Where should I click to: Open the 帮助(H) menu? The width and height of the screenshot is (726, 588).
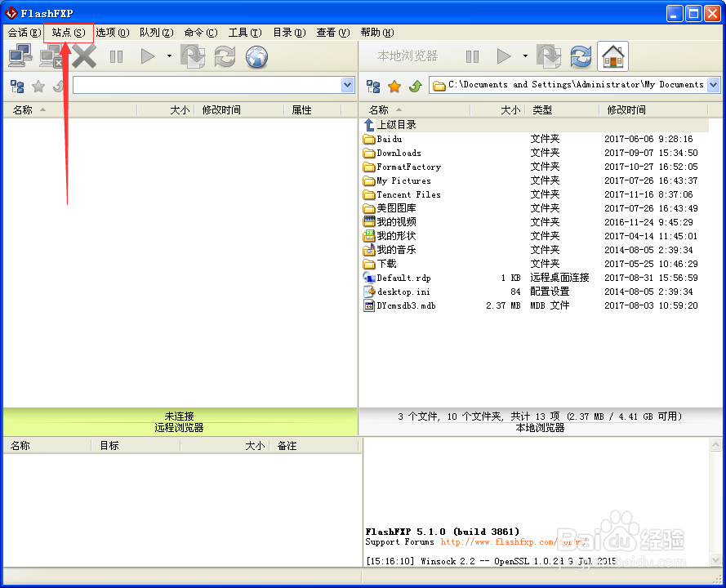[377, 33]
